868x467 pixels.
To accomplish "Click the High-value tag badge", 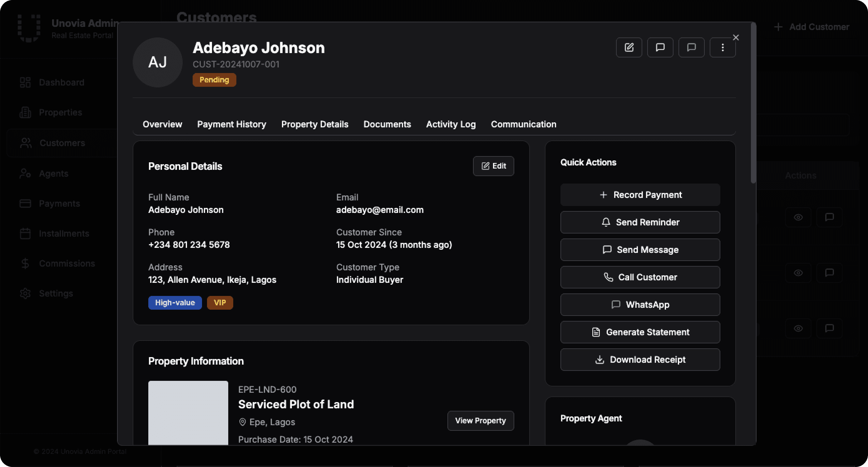I will 175,302.
